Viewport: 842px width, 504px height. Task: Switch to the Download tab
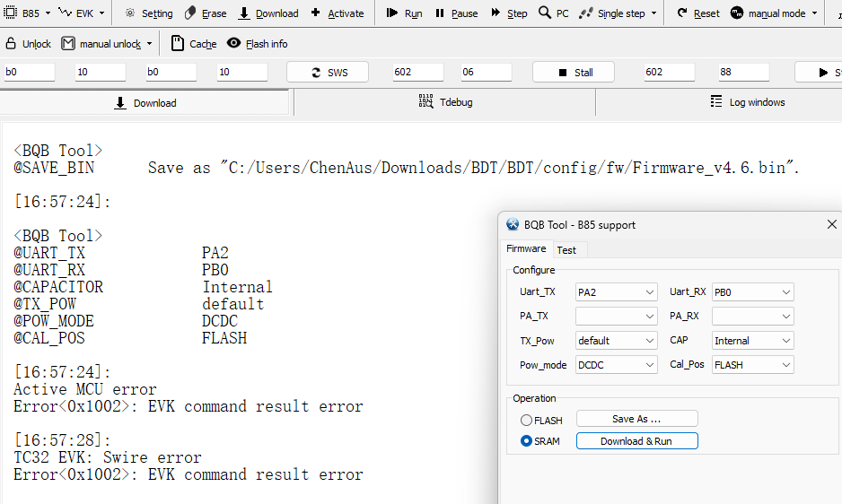point(145,102)
